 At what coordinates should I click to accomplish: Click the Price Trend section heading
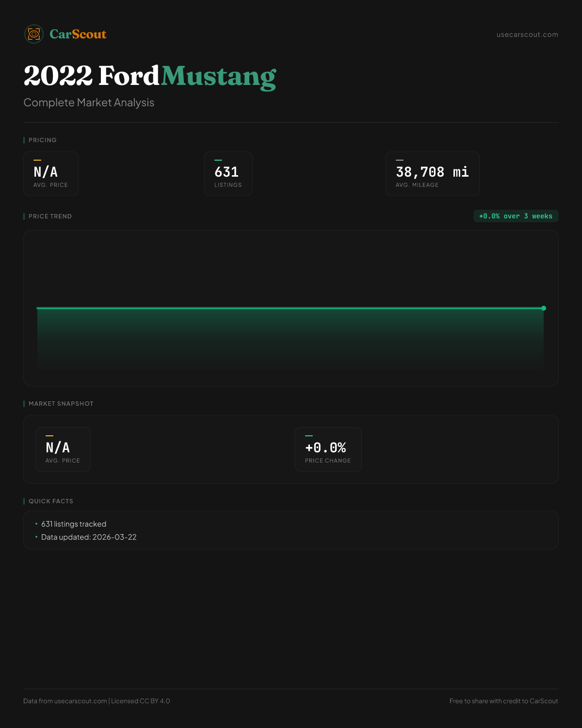click(50, 216)
